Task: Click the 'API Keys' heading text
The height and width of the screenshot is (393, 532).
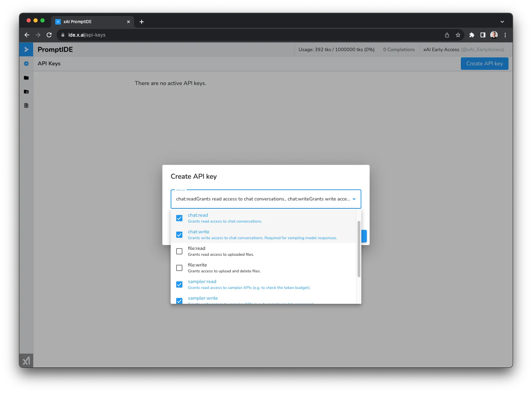Action: click(49, 64)
